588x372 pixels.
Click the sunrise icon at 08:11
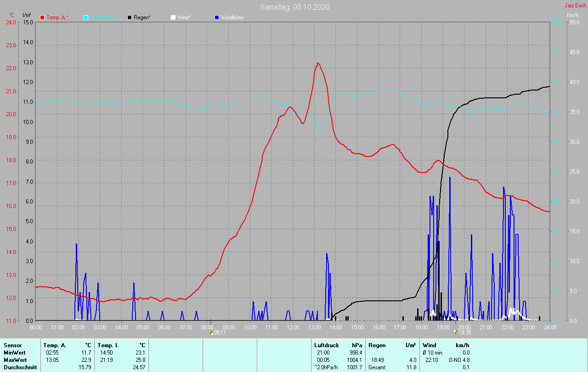click(211, 332)
